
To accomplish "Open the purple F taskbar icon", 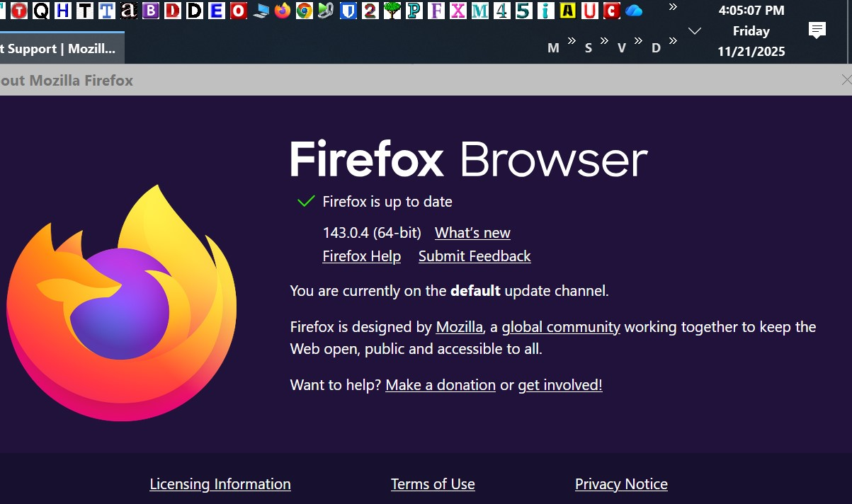I will pos(436,11).
